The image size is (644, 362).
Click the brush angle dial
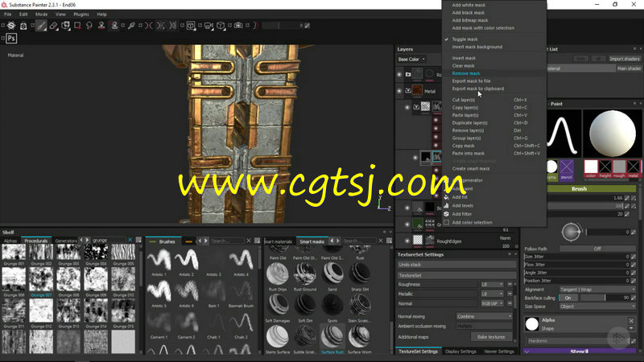click(571, 232)
